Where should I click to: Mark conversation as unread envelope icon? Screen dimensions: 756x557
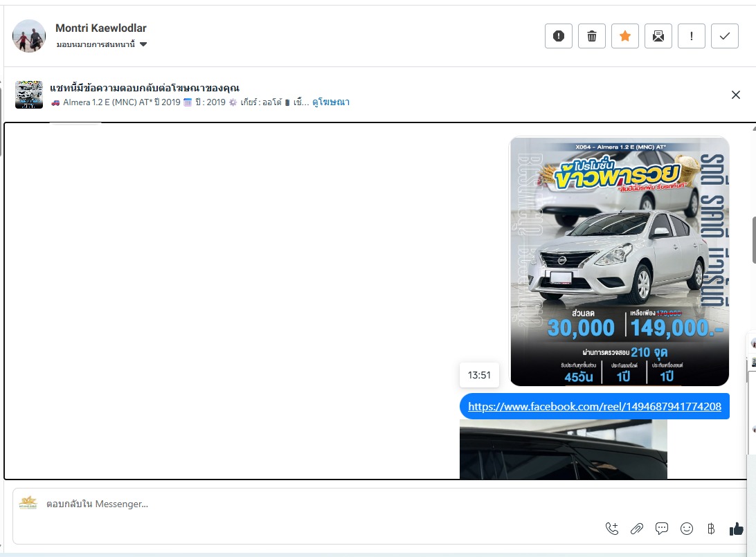[x=658, y=36]
